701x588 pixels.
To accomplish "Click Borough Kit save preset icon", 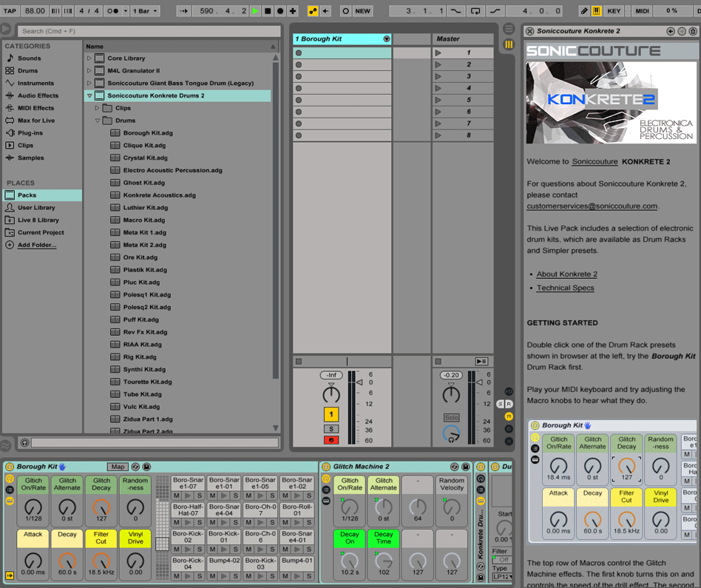I will coord(146,467).
